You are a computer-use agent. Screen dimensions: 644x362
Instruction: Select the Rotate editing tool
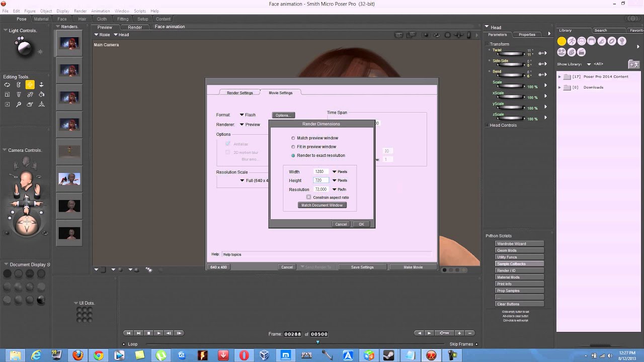click(7, 85)
